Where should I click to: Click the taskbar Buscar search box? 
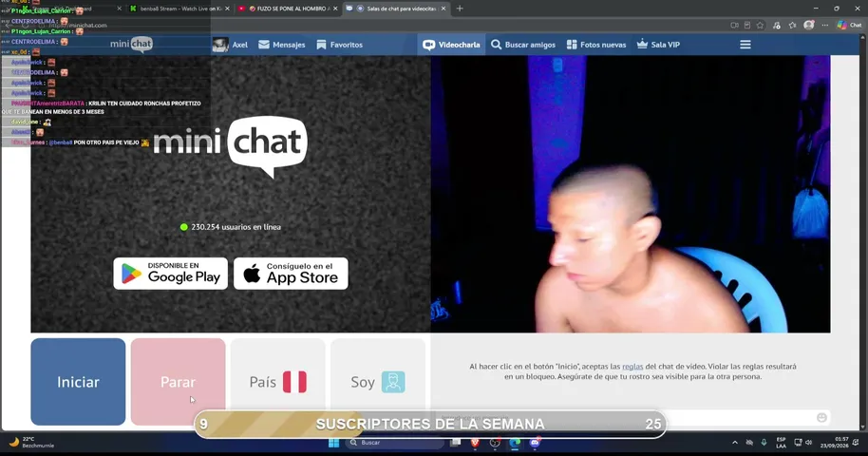394,443
